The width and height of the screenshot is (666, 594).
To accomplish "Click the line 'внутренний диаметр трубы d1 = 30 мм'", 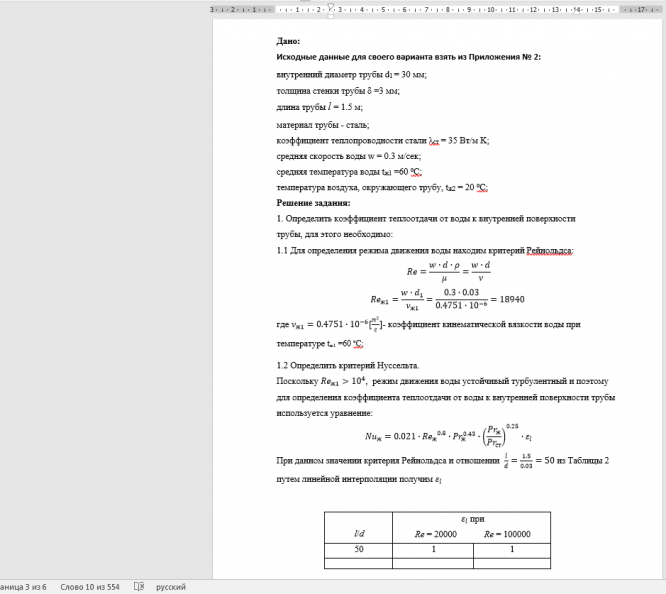I will click(351, 74).
